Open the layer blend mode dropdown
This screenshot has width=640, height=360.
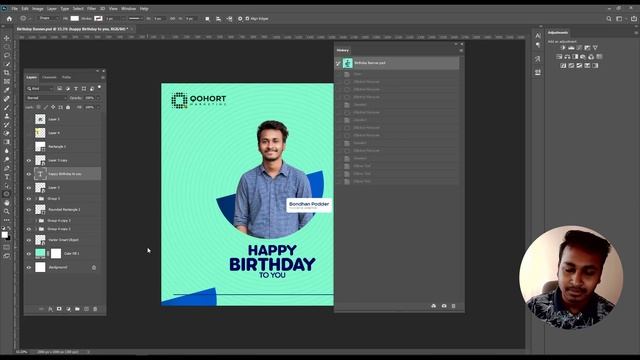point(46,98)
